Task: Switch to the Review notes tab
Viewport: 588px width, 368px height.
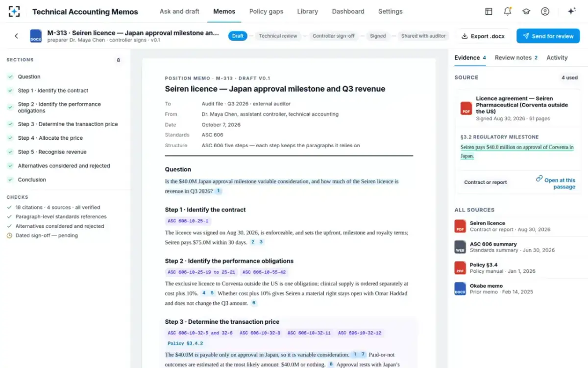Action: pyautogui.click(x=516, y=57)
